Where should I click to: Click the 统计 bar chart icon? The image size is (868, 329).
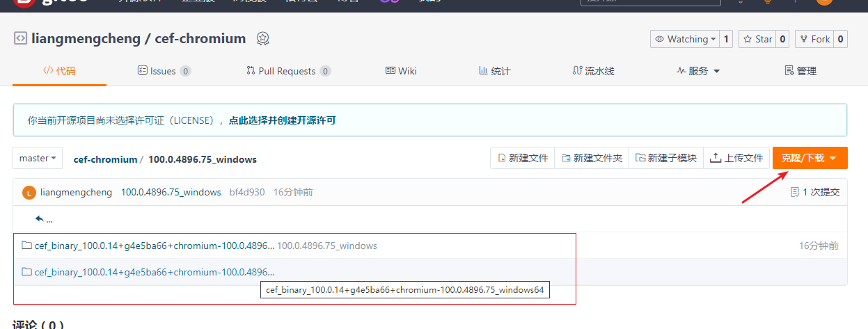pos(484,71)
